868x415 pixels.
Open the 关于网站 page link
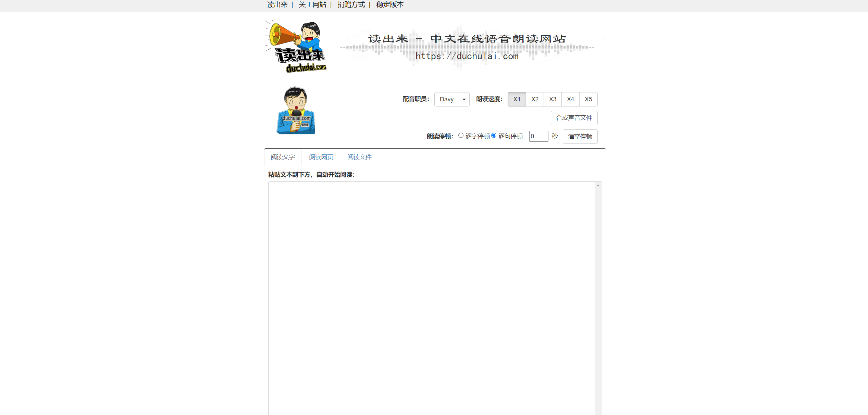pos(312,5)
